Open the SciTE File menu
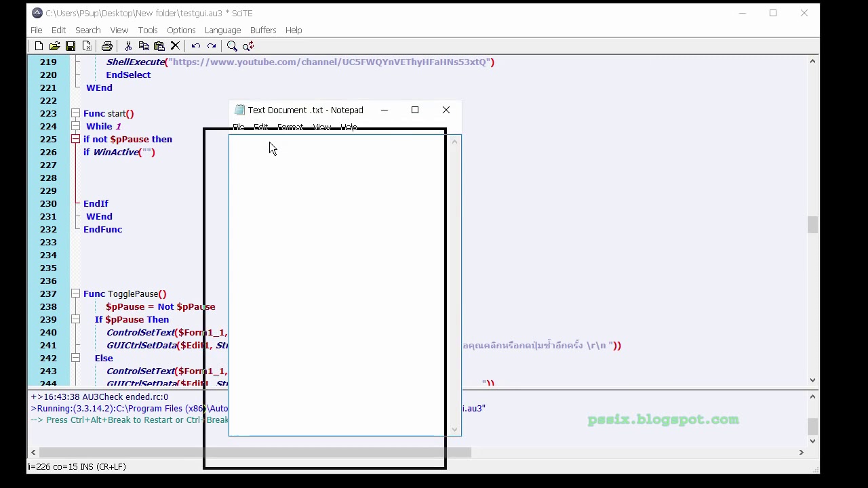The height and width of the screenshot is (488, 868). [x=36, y=30]
